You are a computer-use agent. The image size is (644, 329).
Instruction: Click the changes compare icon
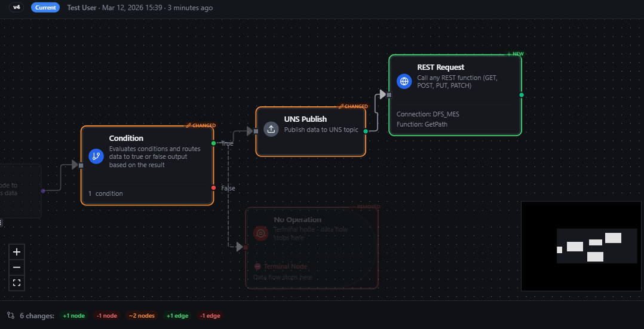point(11,315)
